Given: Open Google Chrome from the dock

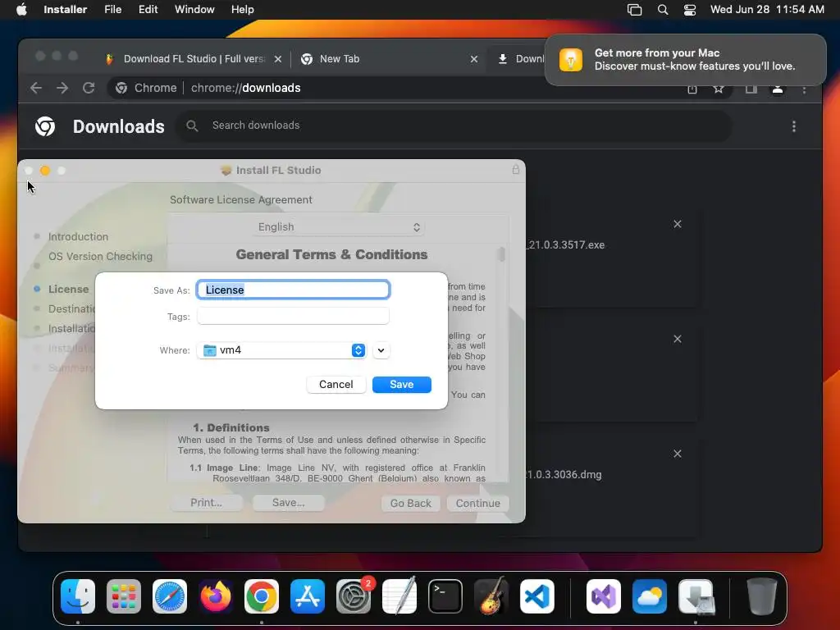Looking at the screenshot, I should (x=262, y=596).
